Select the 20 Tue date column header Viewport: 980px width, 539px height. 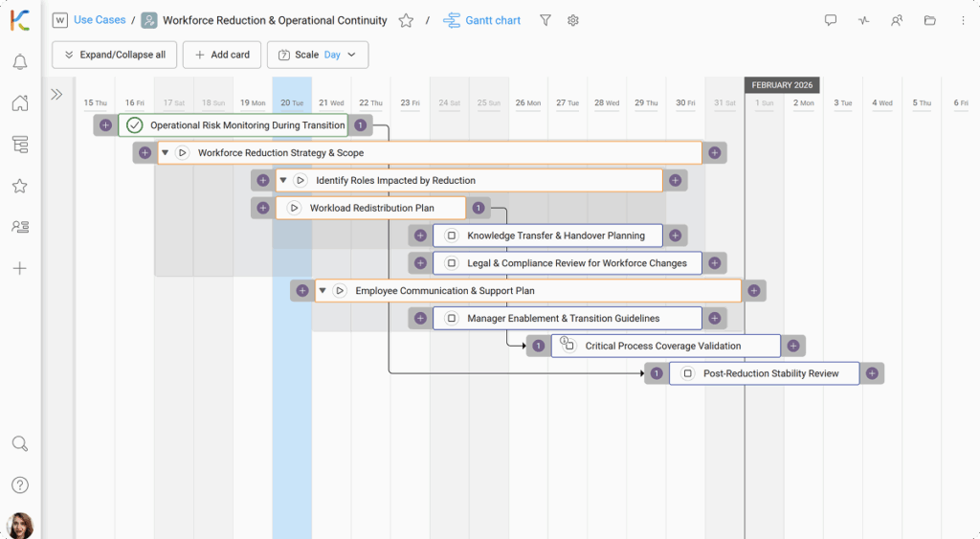pos(292,102)
